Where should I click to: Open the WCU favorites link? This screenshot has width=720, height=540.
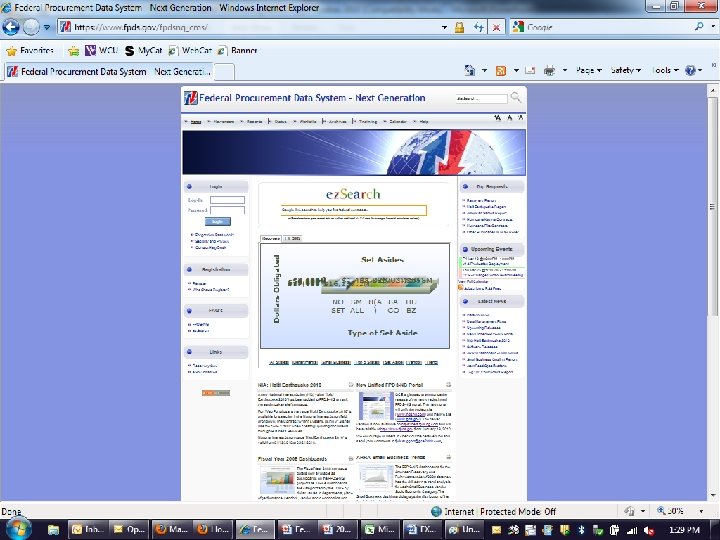tap(101, 51)
